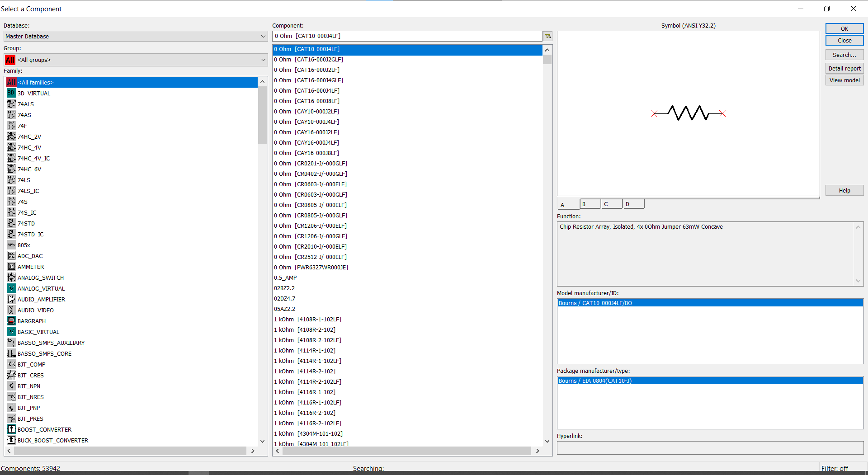Select the 0.5_AMP component
The height and width of the screenshot is (475, 868).
tap(407, 278)
